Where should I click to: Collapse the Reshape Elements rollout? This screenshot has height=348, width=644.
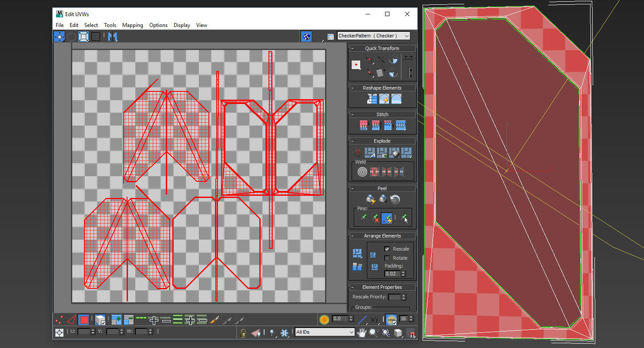tap(382, 88)
